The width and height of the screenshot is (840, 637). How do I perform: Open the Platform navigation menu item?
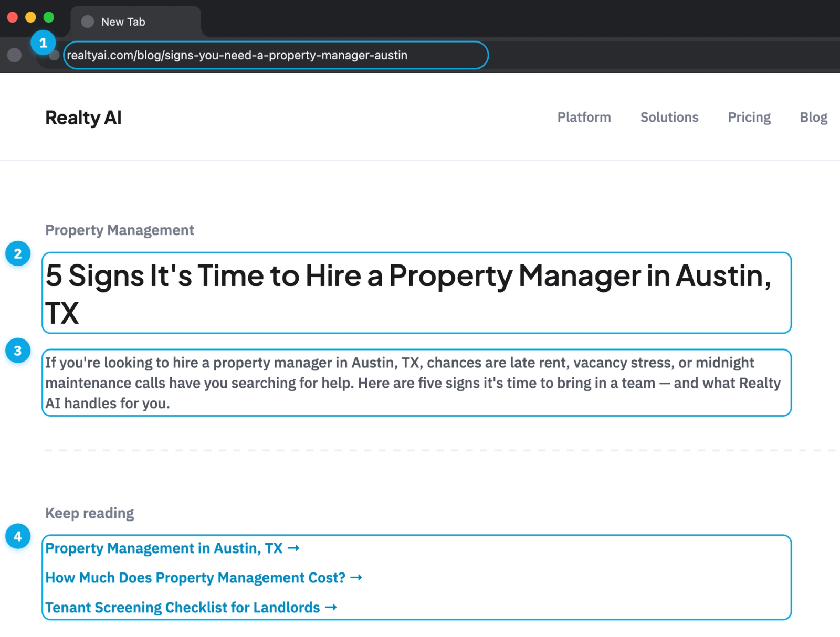pos(584,117)
